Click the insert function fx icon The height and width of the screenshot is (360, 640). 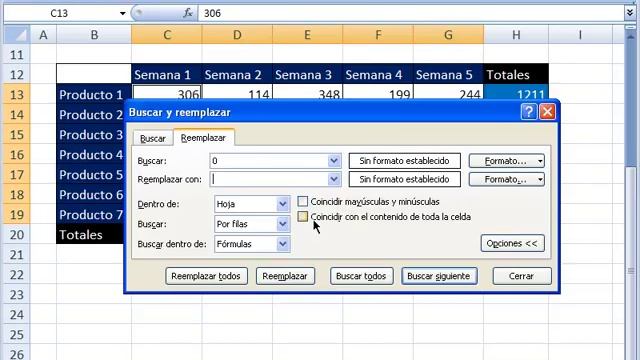point(188,13)
